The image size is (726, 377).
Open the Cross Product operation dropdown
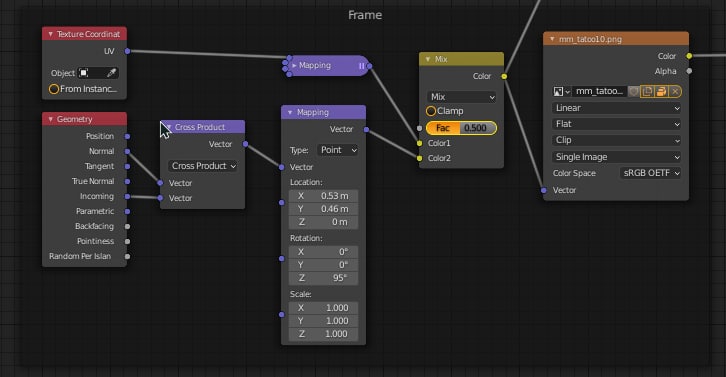click(202, 166)
